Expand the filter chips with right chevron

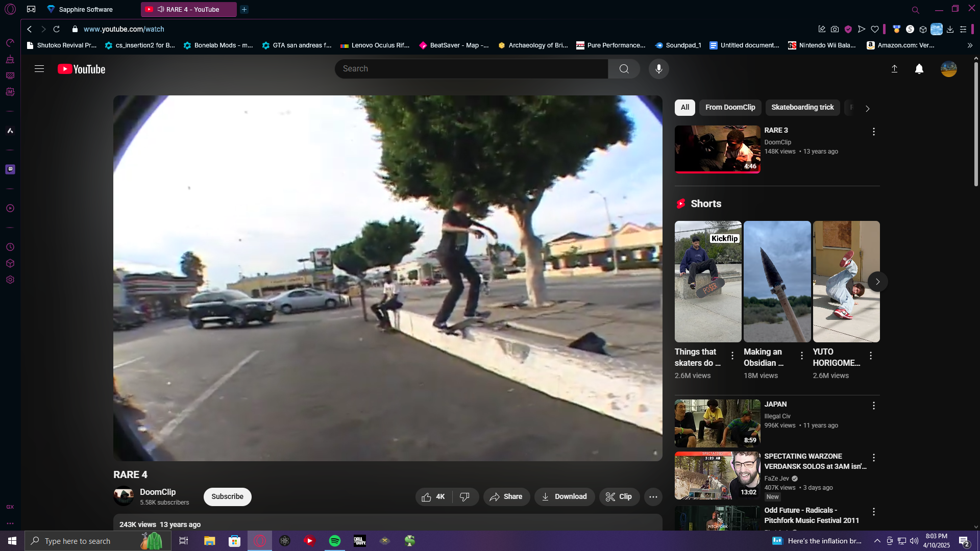pyautogui.click(x=867, y=108)
